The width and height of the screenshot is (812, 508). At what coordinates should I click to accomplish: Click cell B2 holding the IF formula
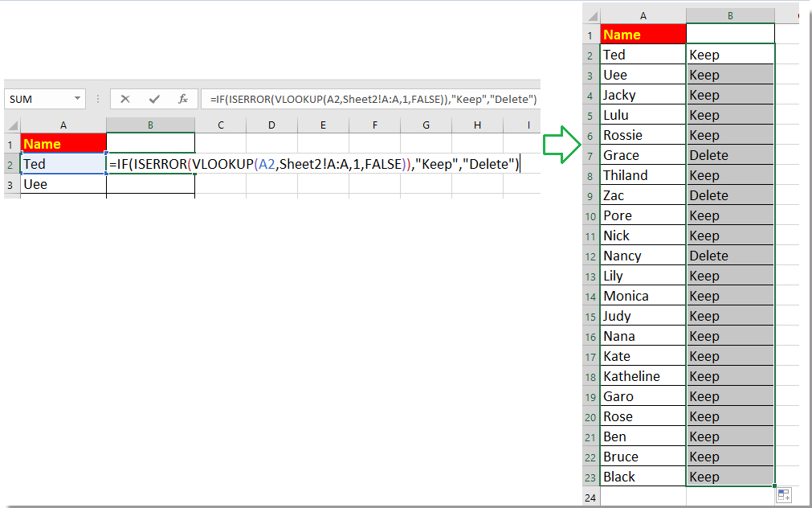coord(150,163)
